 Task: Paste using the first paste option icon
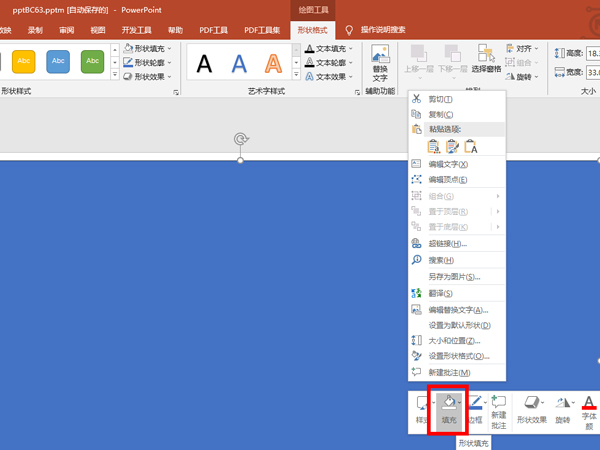click(x=433, y=147)
